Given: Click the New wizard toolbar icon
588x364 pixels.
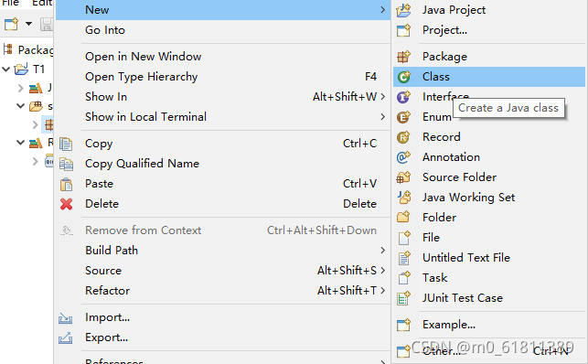Looking at the screenshot, I should pyautogui.click(x=11, y=25).
